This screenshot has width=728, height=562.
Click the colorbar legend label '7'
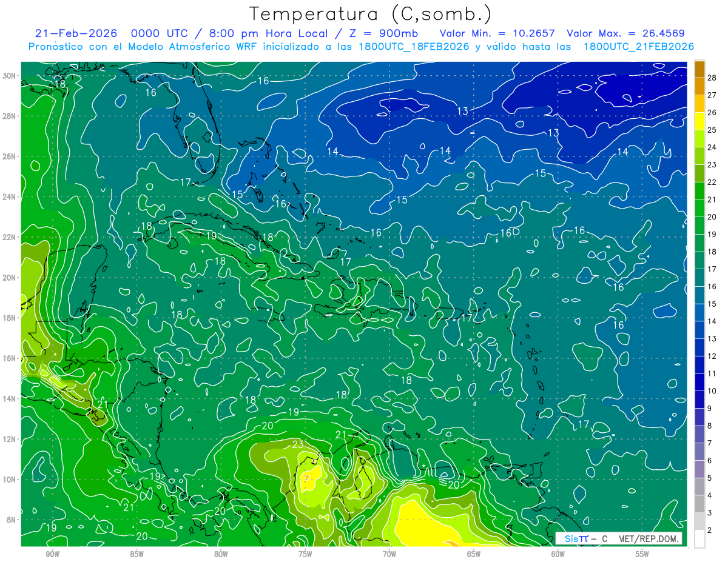coord(710,443)
